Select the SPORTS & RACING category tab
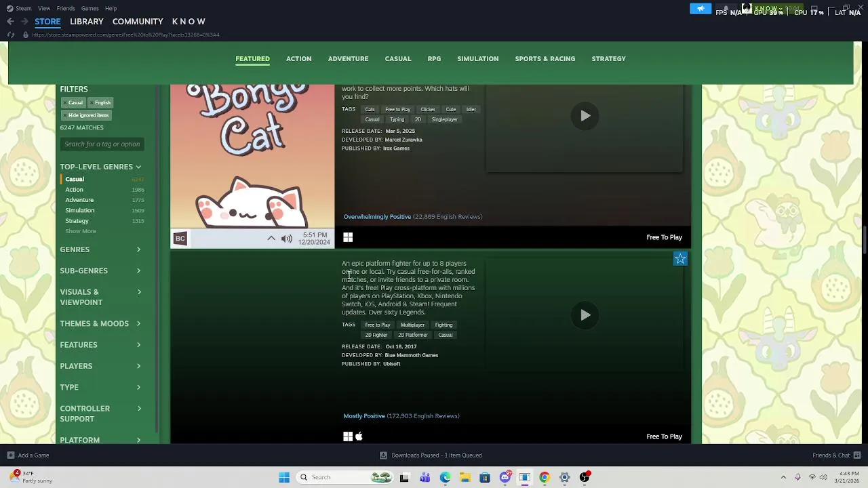The image size is (868, 488). pos(545,59)
